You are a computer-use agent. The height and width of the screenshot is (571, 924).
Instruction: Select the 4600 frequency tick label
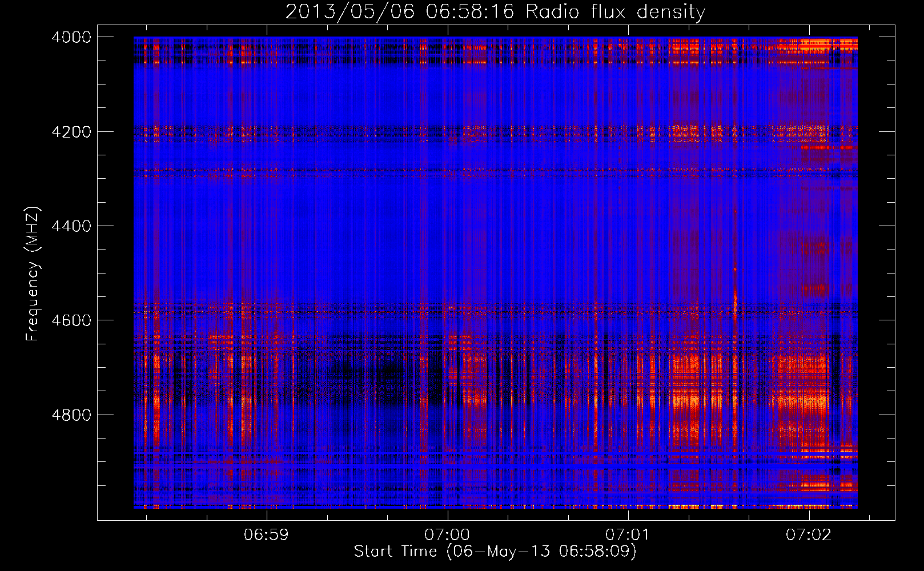coord(71,320)
